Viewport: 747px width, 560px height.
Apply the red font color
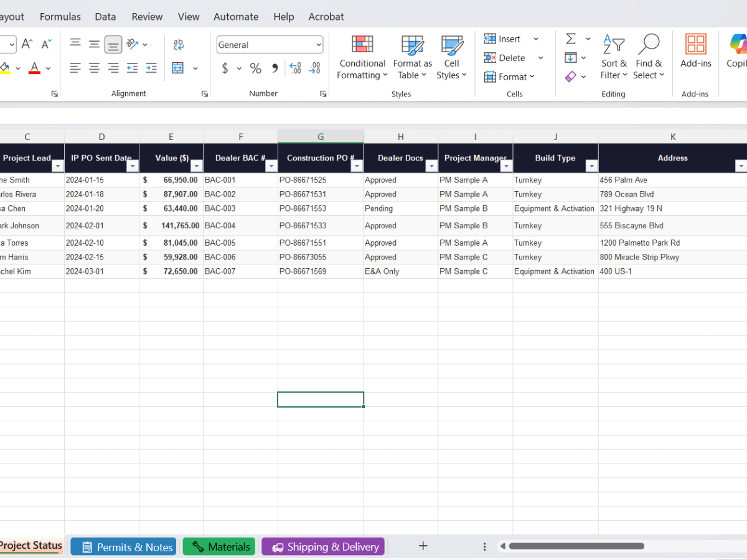click(34, 68)
